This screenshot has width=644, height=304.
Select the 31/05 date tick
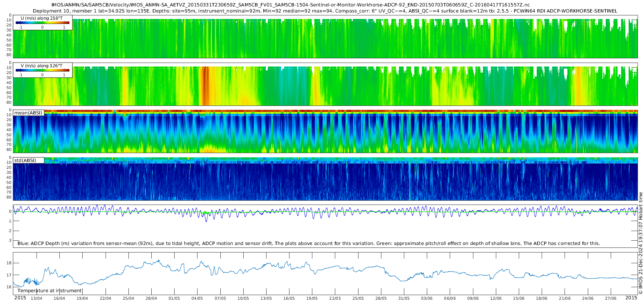[x=404, y=298]
